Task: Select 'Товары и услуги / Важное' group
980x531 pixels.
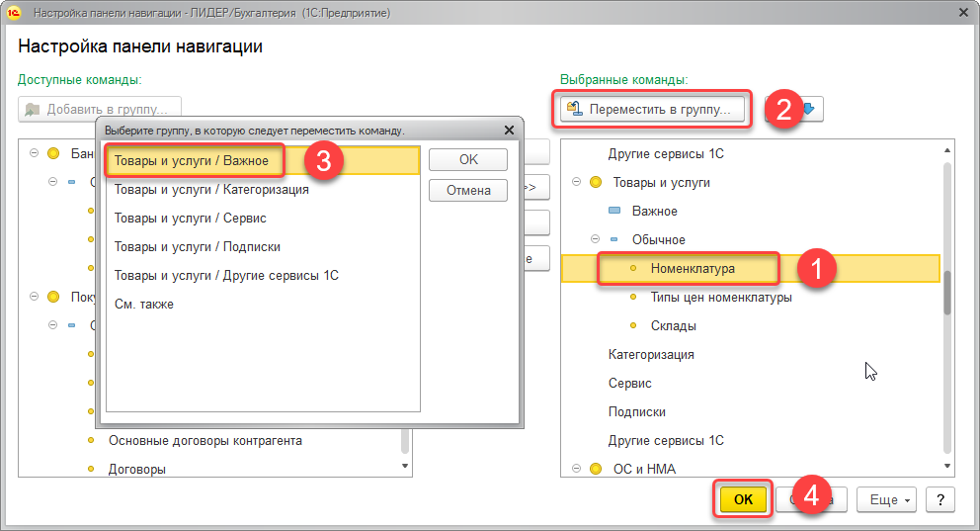Action: (263, 161)
